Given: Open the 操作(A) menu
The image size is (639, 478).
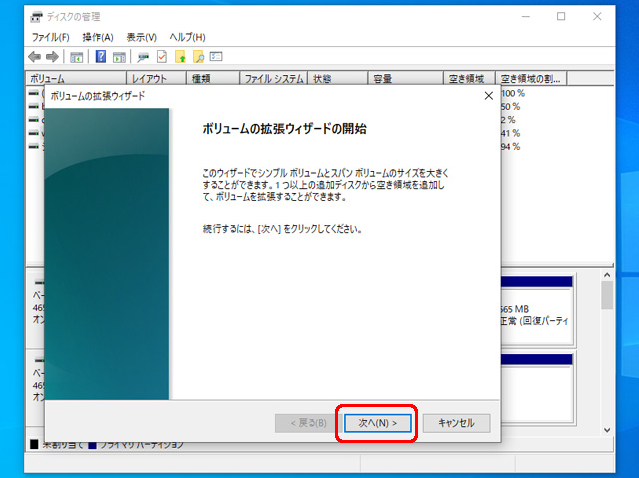Looking at the screenshot, I should (98, 37).
